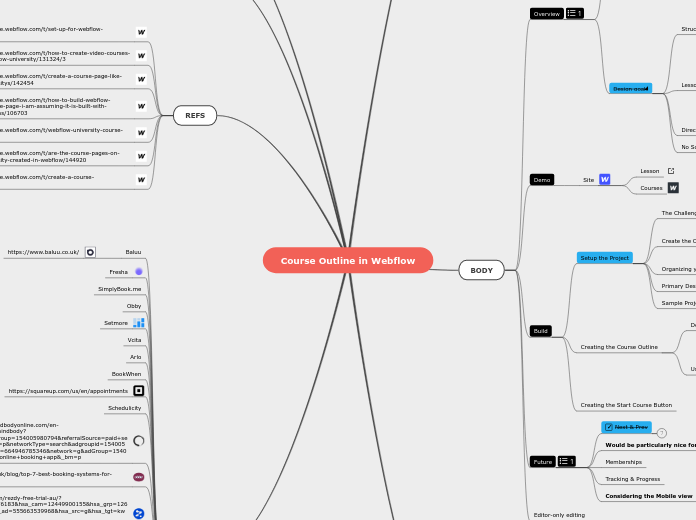This screenshot has width=696, height=520.
Task: Click the list badge next to Future
Action: [x=567, y=461]
